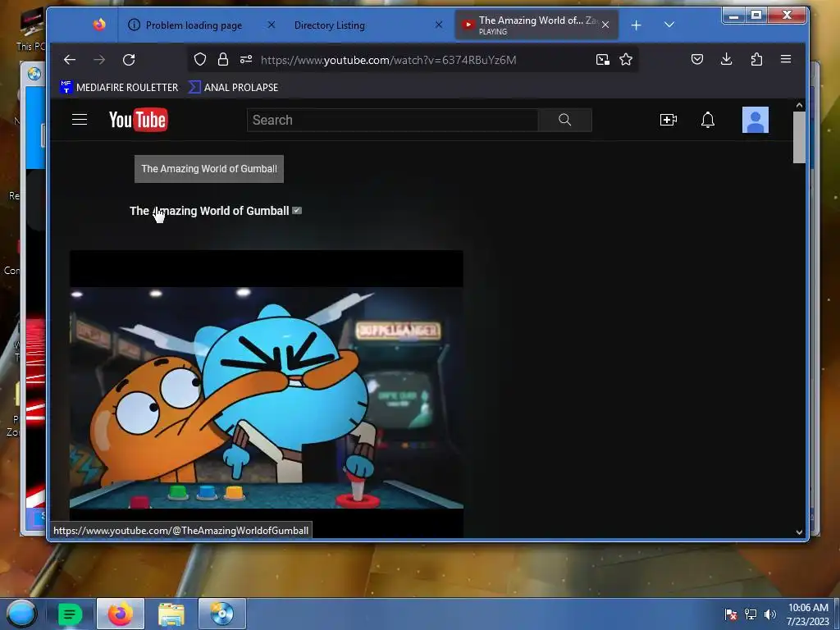Open the YouTube guide hamburger menu
This screenshot has height=630, width=840.
pyautogui.click(x=80, y=120)
